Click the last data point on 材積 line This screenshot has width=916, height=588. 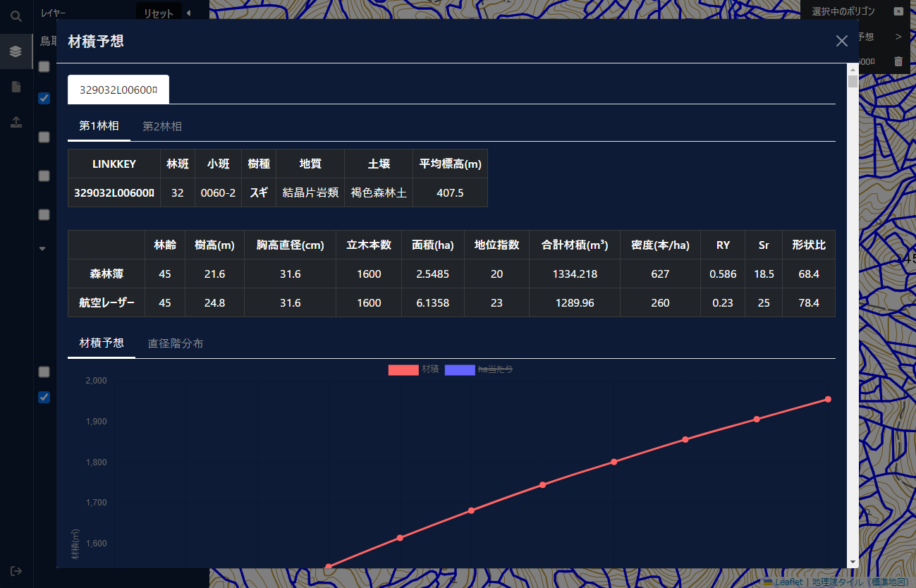(828, 399)
